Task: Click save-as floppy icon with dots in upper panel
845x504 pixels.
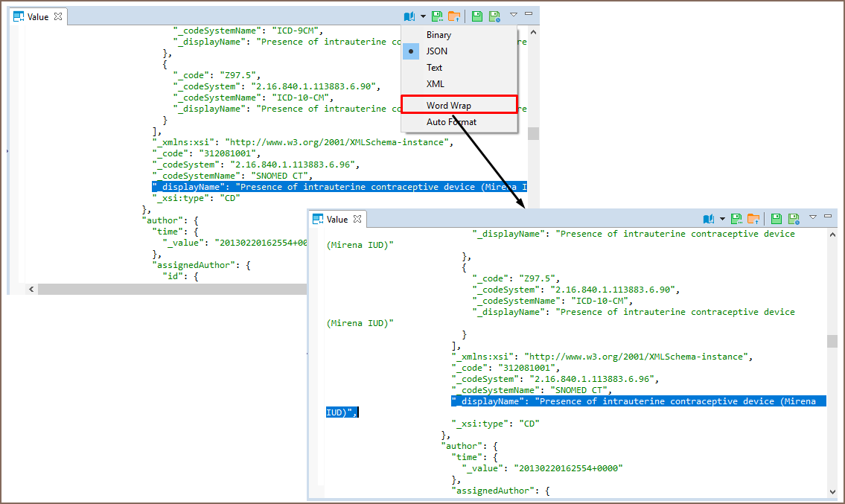Action: tap(437, 16)
